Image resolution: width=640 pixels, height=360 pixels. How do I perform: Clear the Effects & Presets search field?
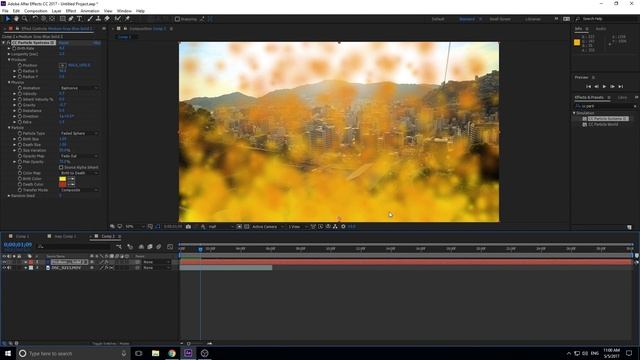[x=635, y=106]
